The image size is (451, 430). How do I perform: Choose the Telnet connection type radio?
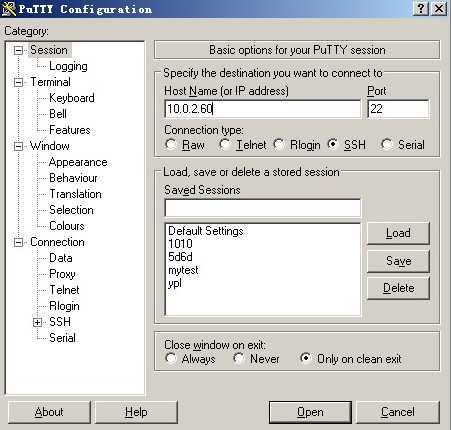tap(225, 144)
